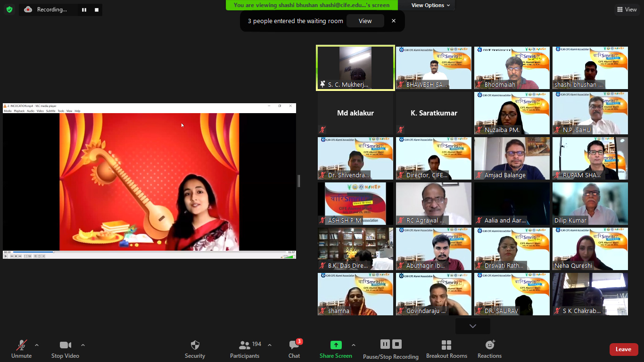
Task: Click the green Share Screen icon
Action: click(336, 345)
